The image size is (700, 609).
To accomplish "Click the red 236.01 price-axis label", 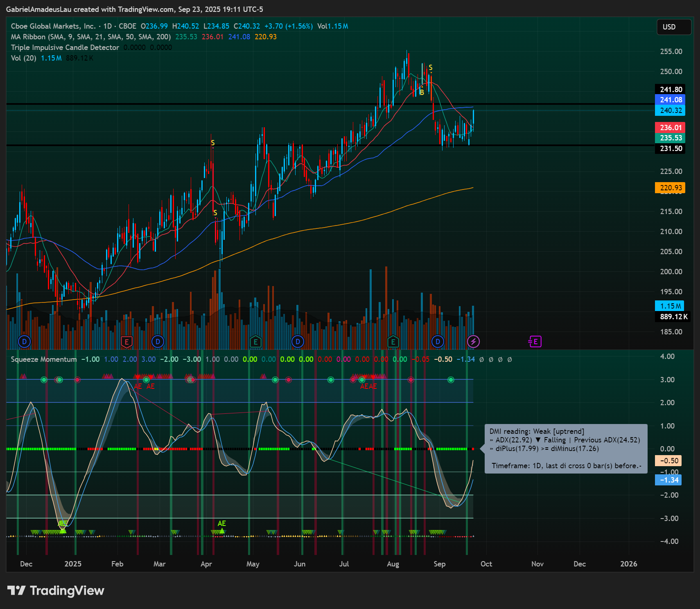I will pos(670,128).
